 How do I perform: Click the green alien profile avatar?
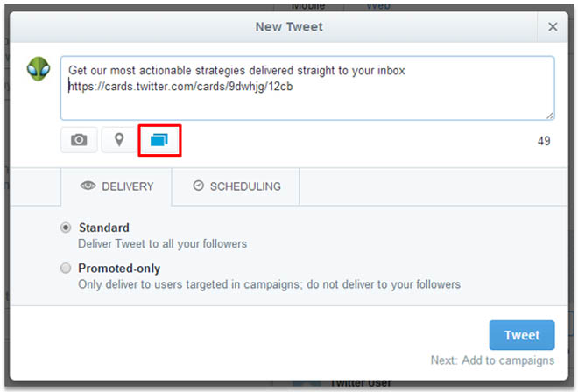point(39,69)
